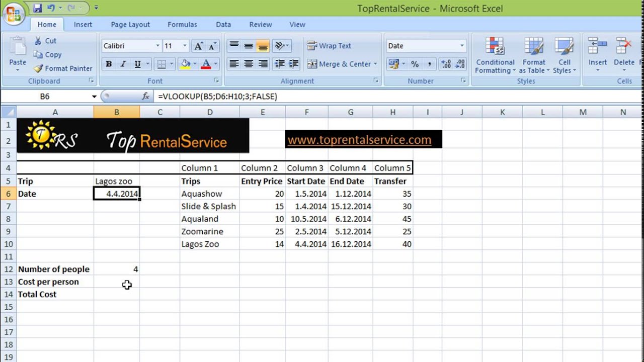Toggle italic formatting
Image resolution: width=644 pixels, height=362 pixels.
123,64
